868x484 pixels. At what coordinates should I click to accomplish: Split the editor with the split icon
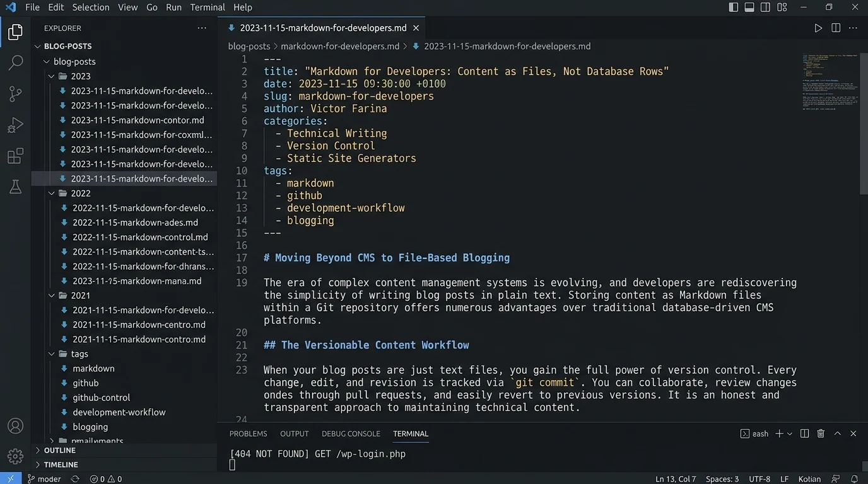(836, 28)
